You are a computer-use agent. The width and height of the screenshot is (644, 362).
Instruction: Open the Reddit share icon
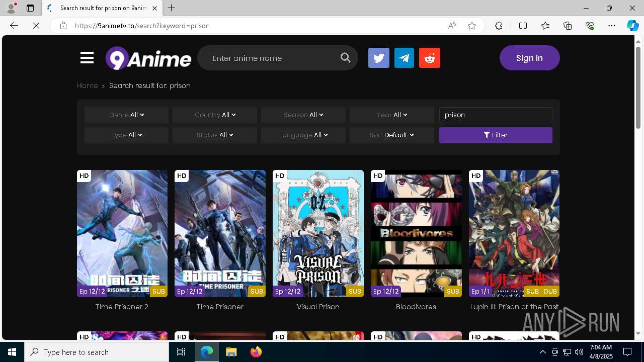(430, 58)
